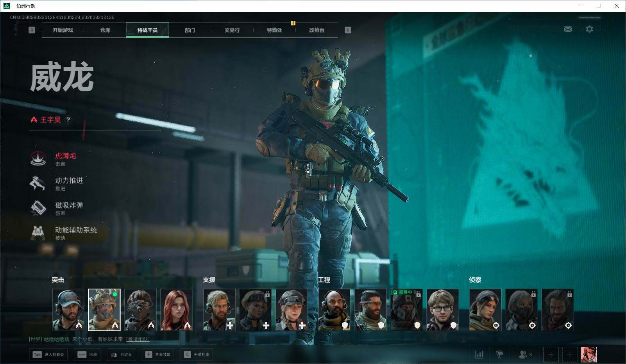Click the 出战 deploy button
626x364 pixels.
tap(87, 355)
